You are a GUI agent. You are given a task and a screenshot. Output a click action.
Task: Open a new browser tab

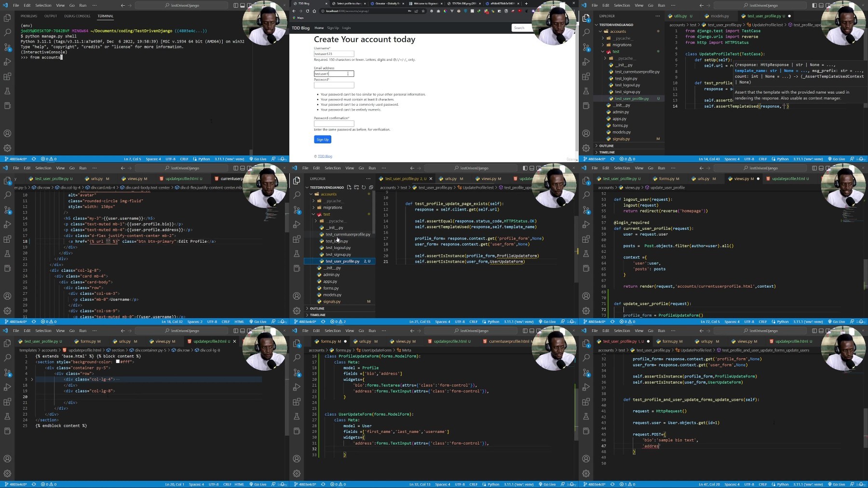coord(526,3)
